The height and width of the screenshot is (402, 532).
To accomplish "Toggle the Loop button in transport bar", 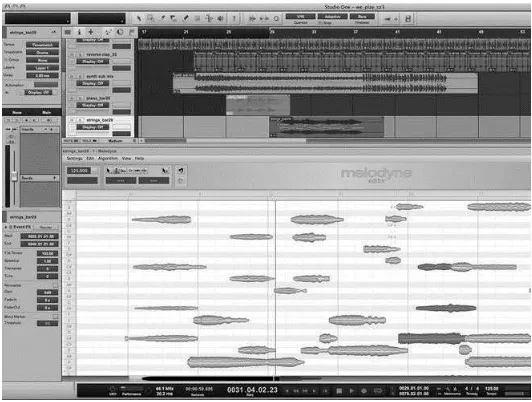I will (378, 391).
